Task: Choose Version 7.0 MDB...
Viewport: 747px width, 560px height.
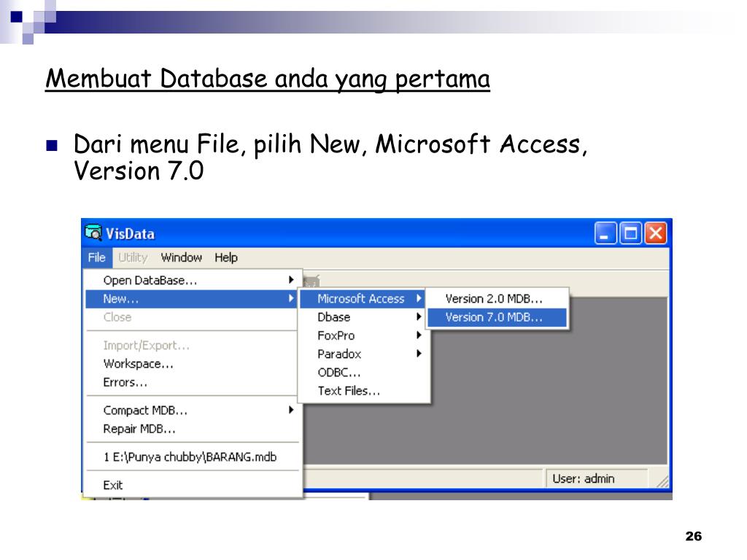Action: click(x=497, y=318)
